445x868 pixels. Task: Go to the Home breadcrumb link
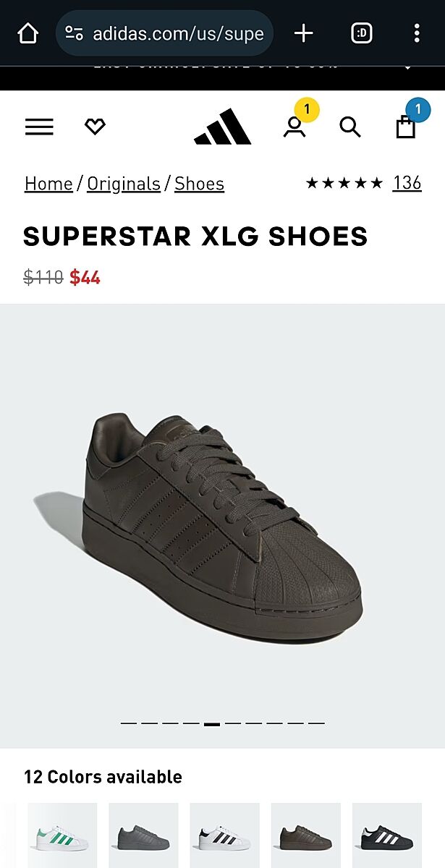tap(48, 184)
